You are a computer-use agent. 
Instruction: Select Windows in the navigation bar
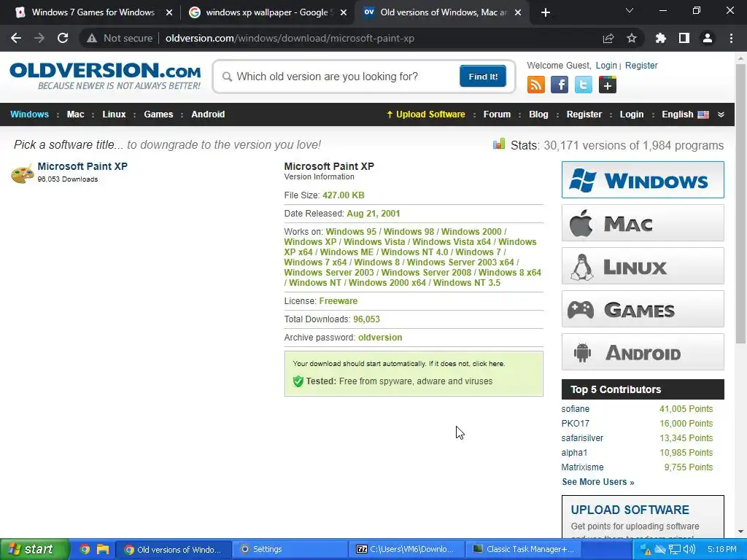point(29,114)
